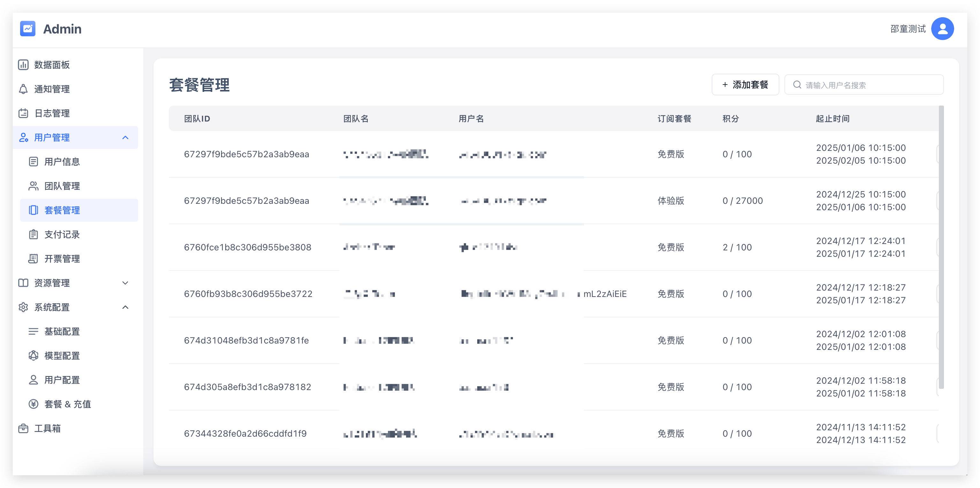Click the search magnifier icon

click(797, 85)
